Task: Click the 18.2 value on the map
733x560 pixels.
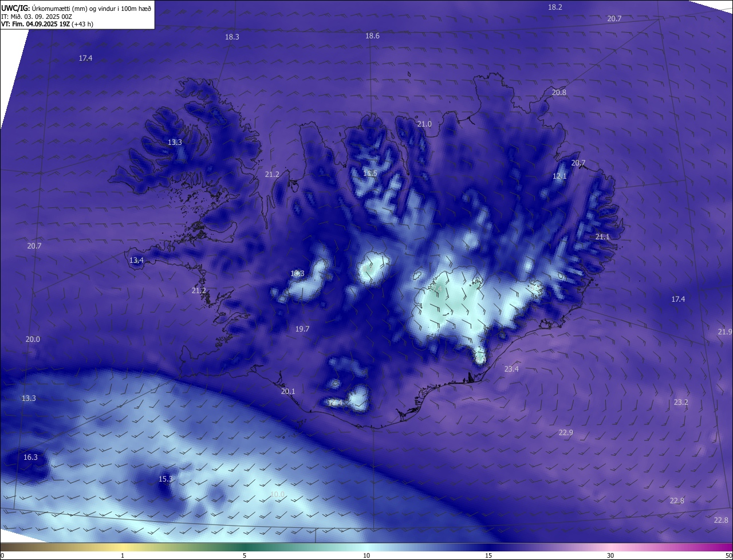Action: point(555,7)
